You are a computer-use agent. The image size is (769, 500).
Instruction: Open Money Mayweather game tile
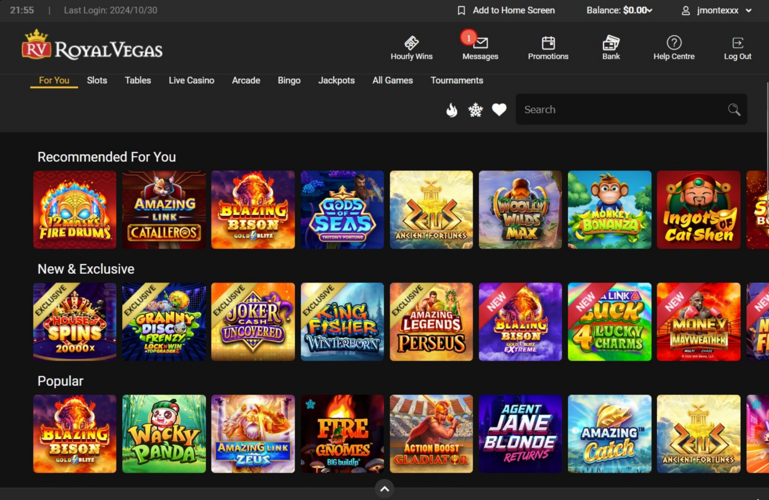coord(699,322)
